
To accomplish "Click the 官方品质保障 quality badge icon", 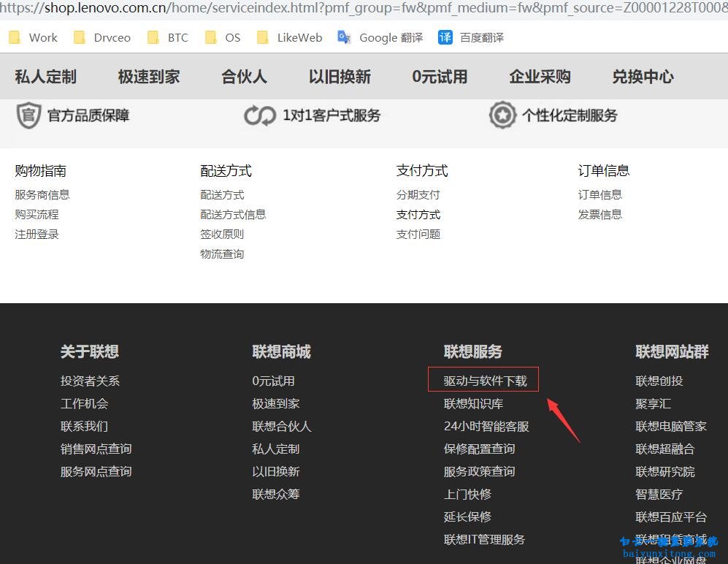I will (28, 115).
